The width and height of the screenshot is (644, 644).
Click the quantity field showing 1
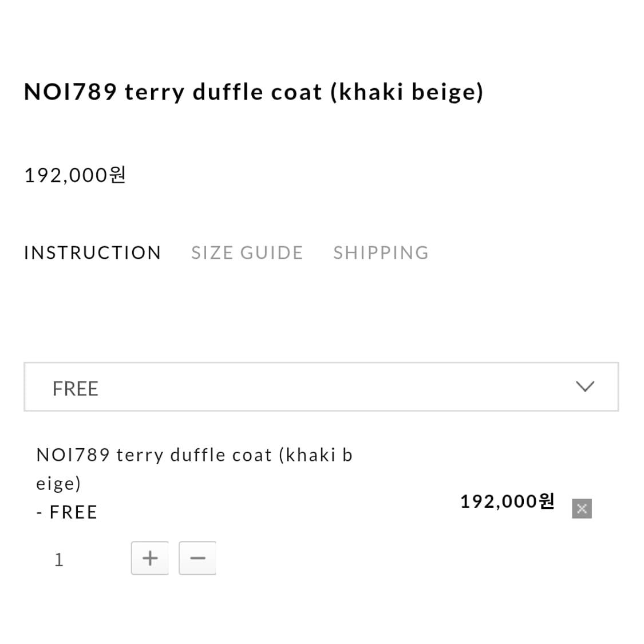[x=59, y=559]
